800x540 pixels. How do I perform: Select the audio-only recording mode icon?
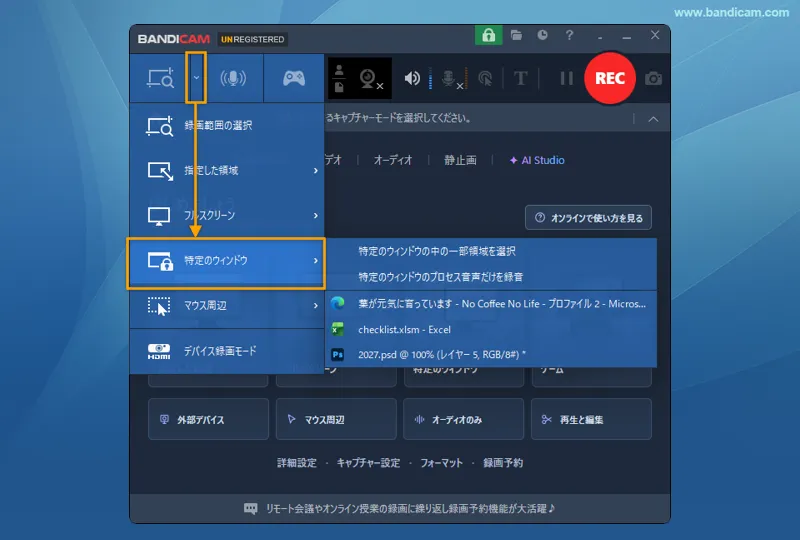(233, 78)
